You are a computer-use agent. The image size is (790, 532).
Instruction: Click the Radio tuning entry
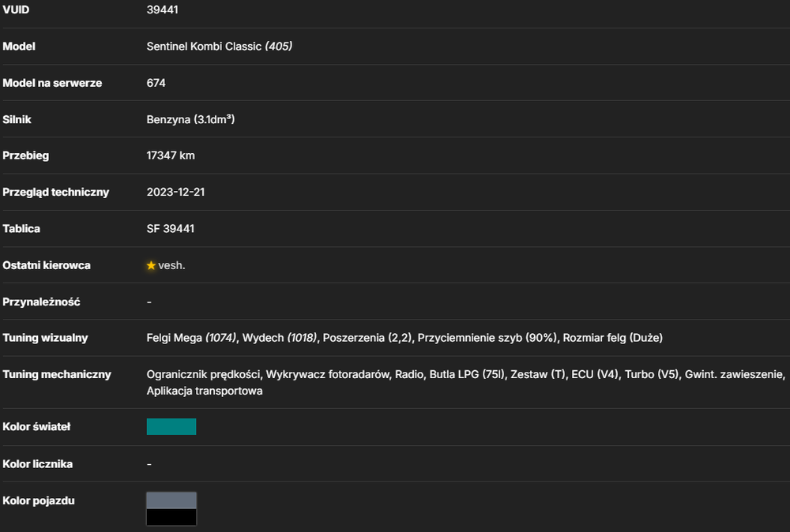tap(408, 374)
